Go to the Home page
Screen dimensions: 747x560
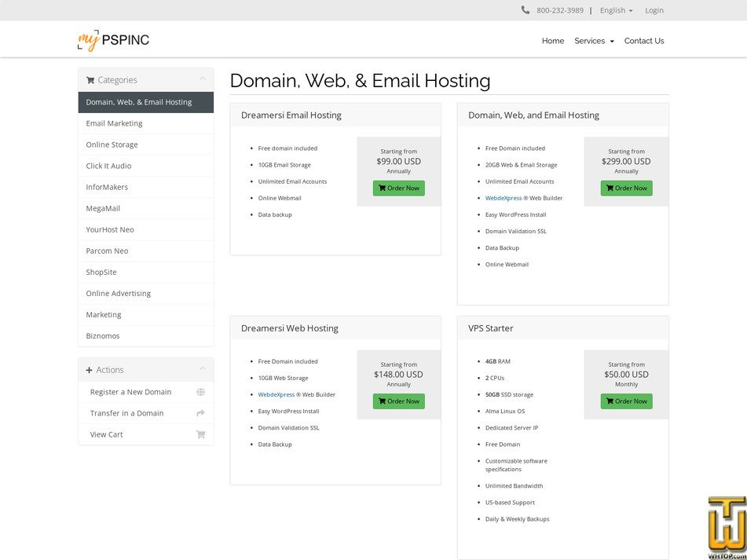tap(553, 41)
